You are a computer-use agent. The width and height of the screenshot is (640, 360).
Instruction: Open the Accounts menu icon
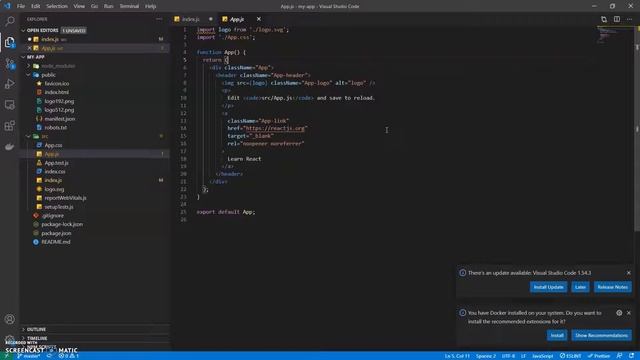pyautogui.click(x=9, y=319)
